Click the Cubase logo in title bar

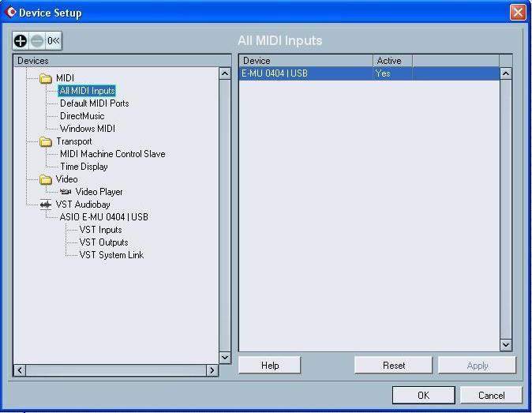coord(10,12)
